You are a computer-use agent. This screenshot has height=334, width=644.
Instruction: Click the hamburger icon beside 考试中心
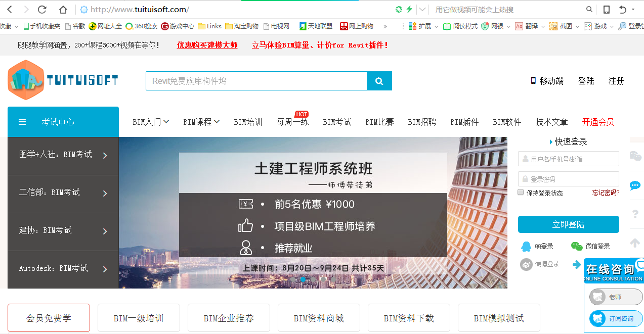pyautogui.click(x=22, y=122)
